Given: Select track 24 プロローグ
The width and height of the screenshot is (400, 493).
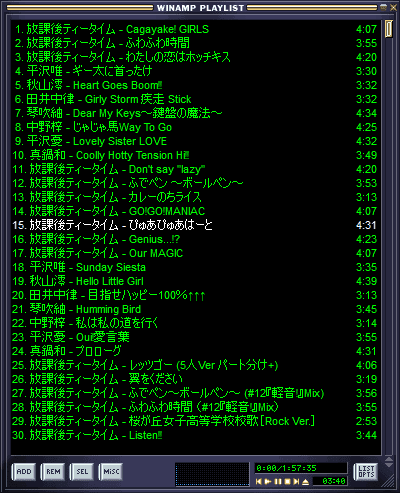Looking at the screenshot, I should (x=196, y=351).
